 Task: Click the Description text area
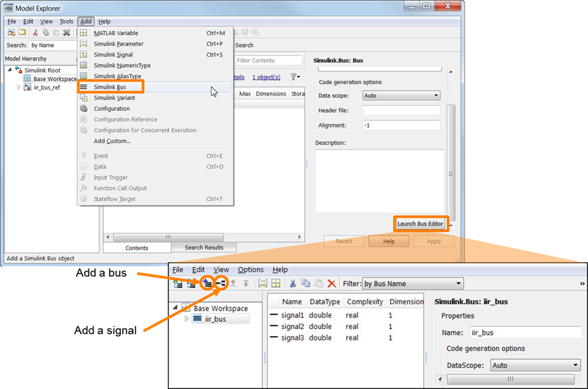click(x=380, y=181)
